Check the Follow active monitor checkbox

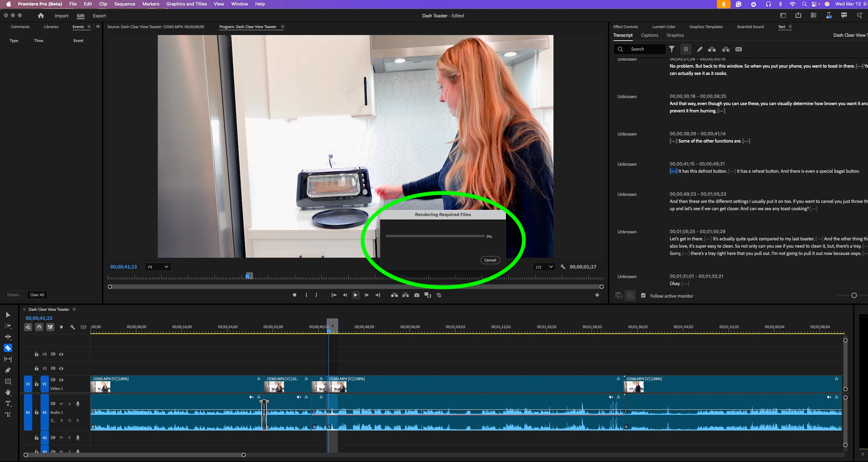tap(643, 296)
